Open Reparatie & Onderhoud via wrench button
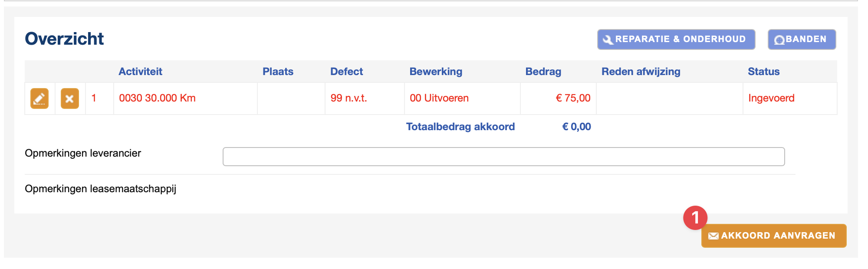The image size is (868, 269). pos(676,39)
